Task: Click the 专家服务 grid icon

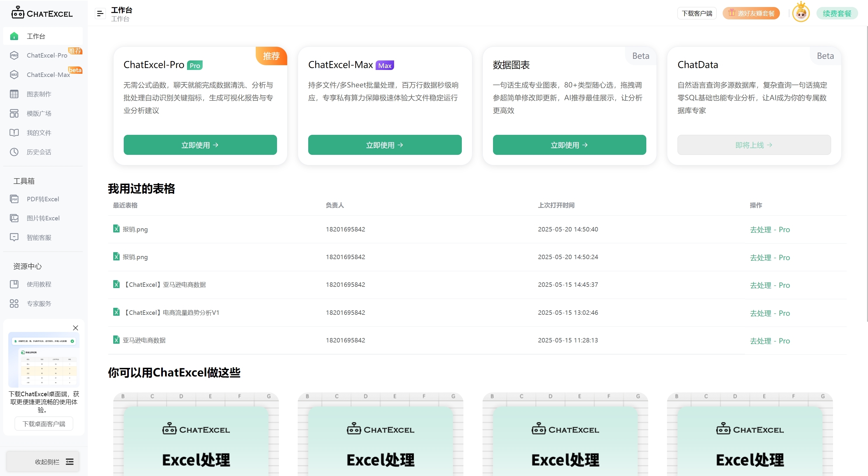Action: [14, 304]
